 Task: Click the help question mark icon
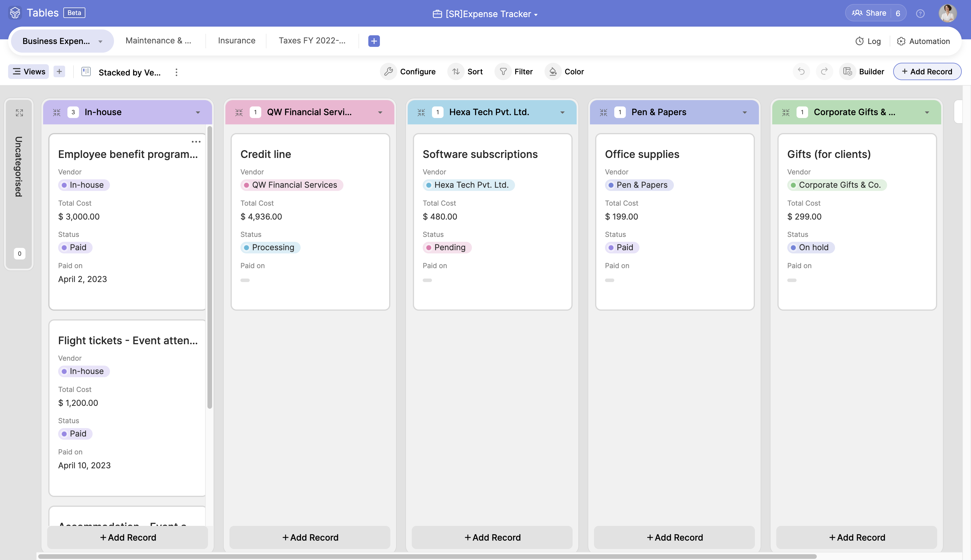(920, 14)
